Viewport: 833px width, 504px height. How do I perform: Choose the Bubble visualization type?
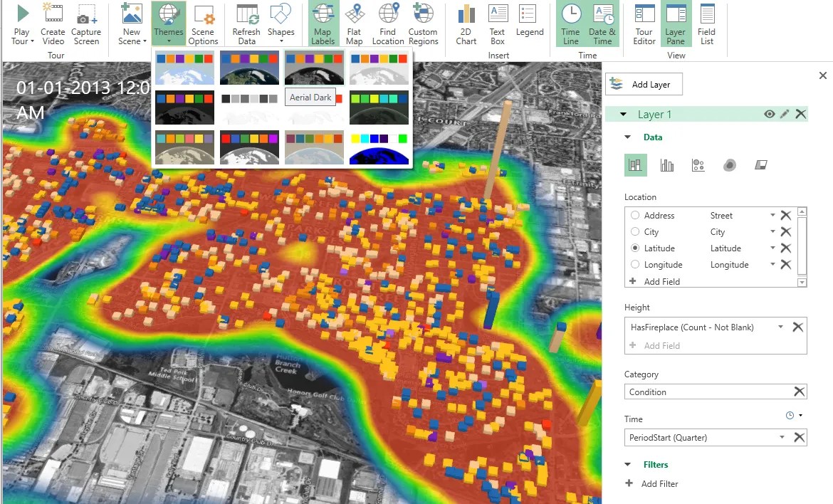pyautogui.click(x=698, y=164)
